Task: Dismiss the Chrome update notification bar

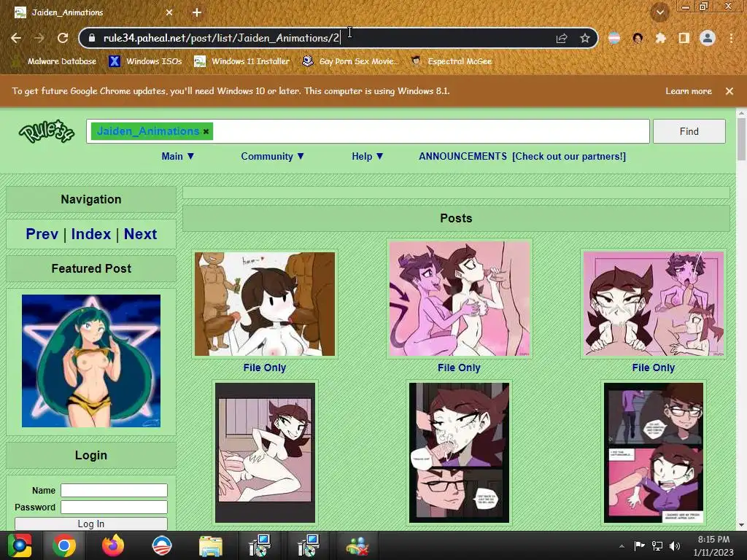Action: tap(729, 91)
